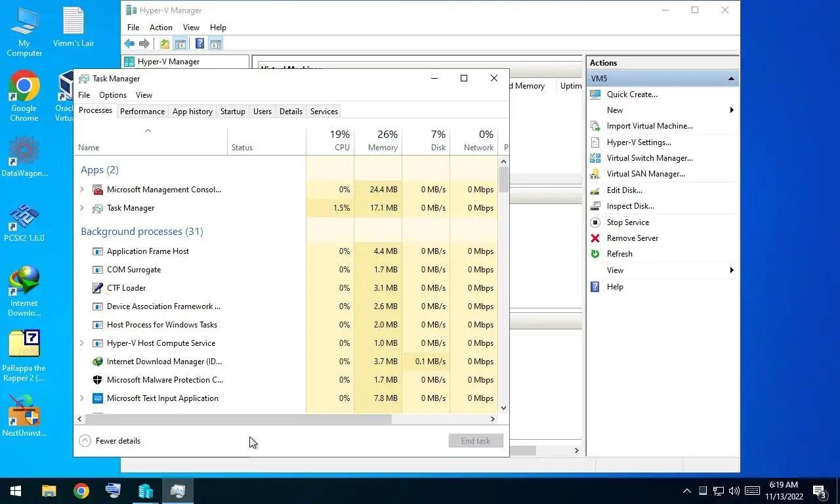Open Task Manager Options menu

coord(113,95)
